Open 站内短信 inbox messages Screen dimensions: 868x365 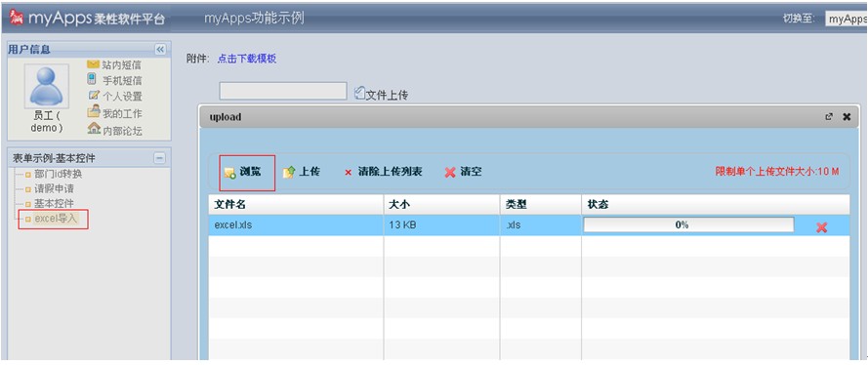121,65
